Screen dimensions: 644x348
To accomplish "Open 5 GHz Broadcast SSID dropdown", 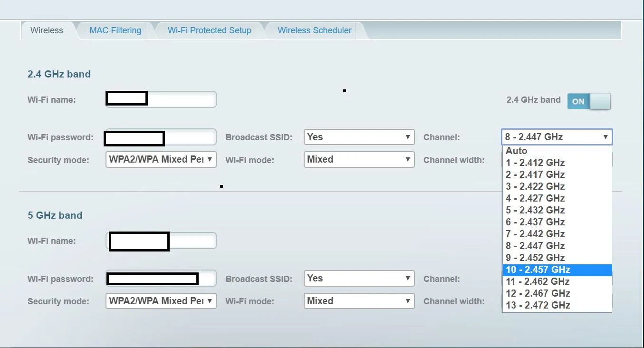I will click(359, 278).
